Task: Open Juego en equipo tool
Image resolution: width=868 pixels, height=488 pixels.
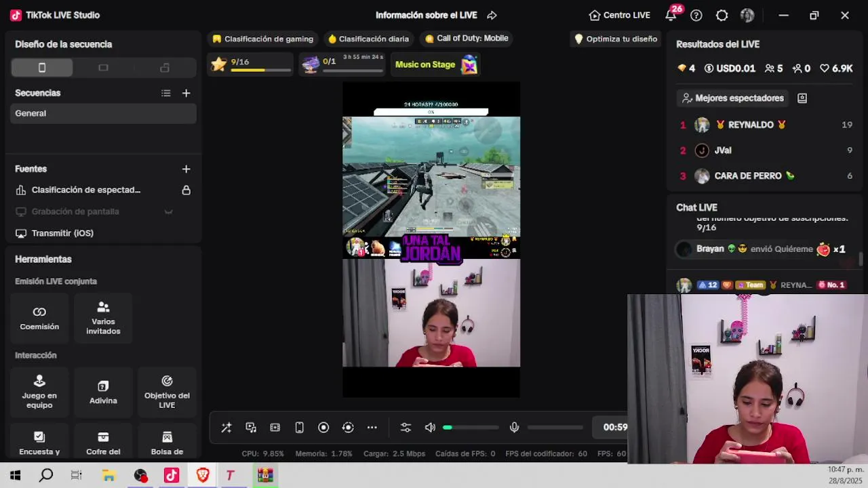Action: 39,392
